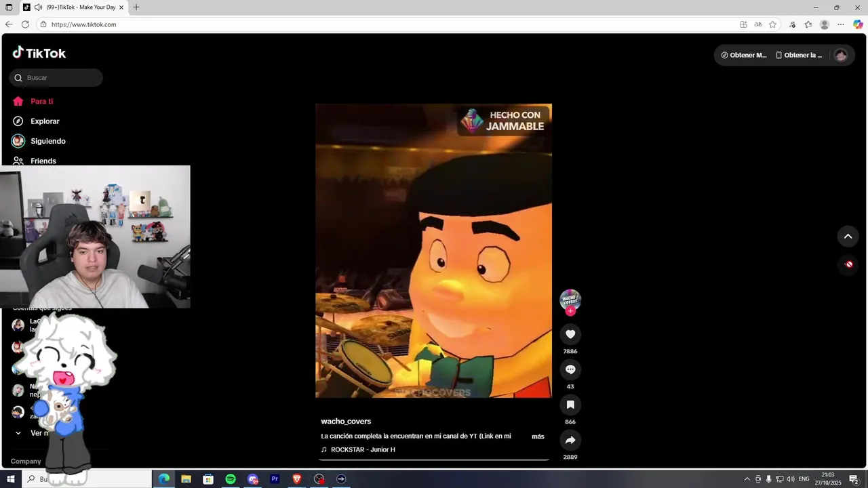Open comments on the video
868x488 pixels.
tap(570, 369)
